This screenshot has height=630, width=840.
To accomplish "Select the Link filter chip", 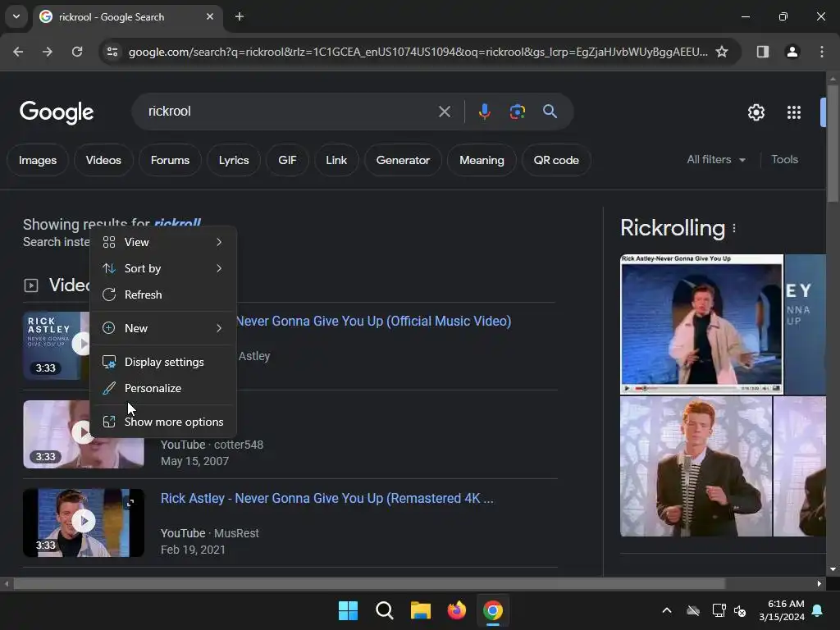I will (336, 160).
